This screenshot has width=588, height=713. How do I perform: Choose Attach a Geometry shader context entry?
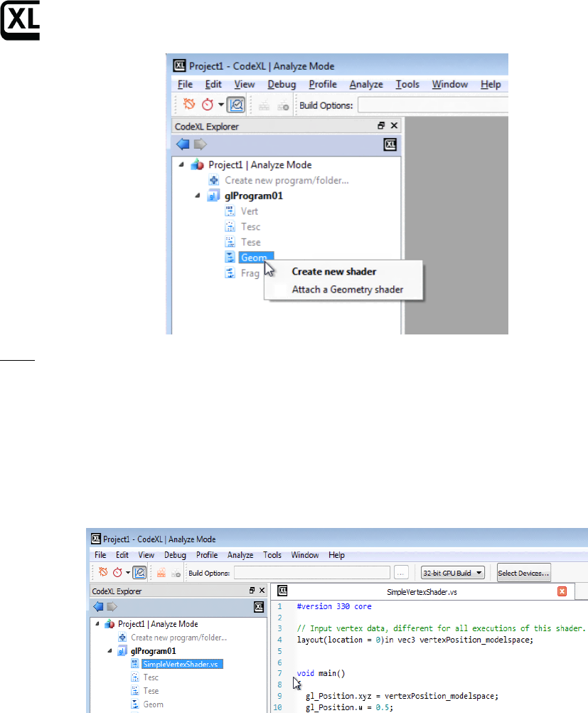coord(348,290)
